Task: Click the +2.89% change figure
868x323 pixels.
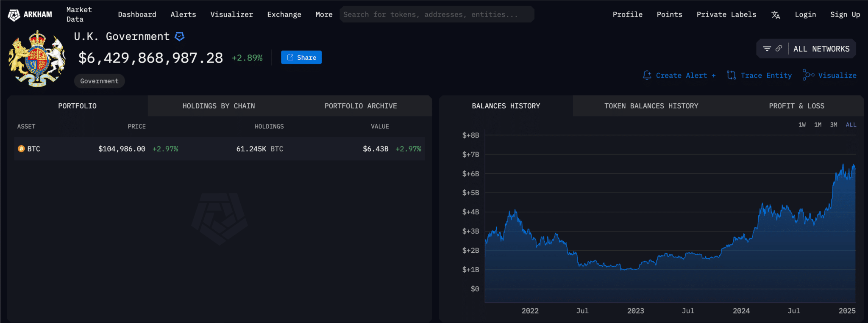Action: pos(247,58)
